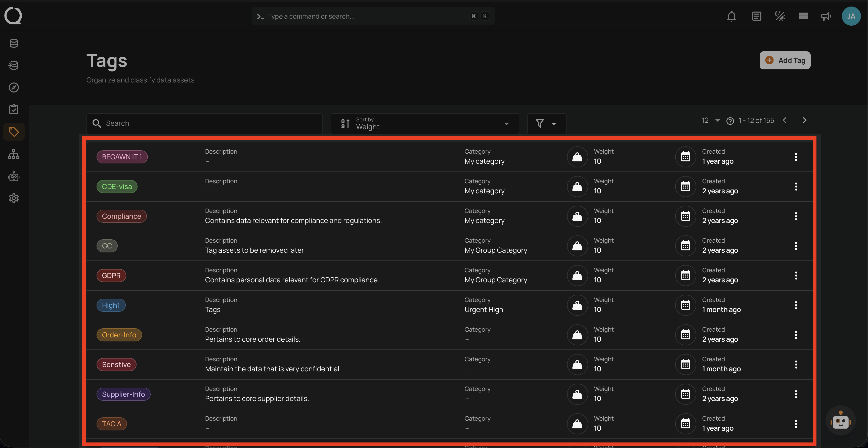This screenshot has width=868, height=448.
Task: Expand the Sort by Weight dropdown
Action: click(507, 124)
